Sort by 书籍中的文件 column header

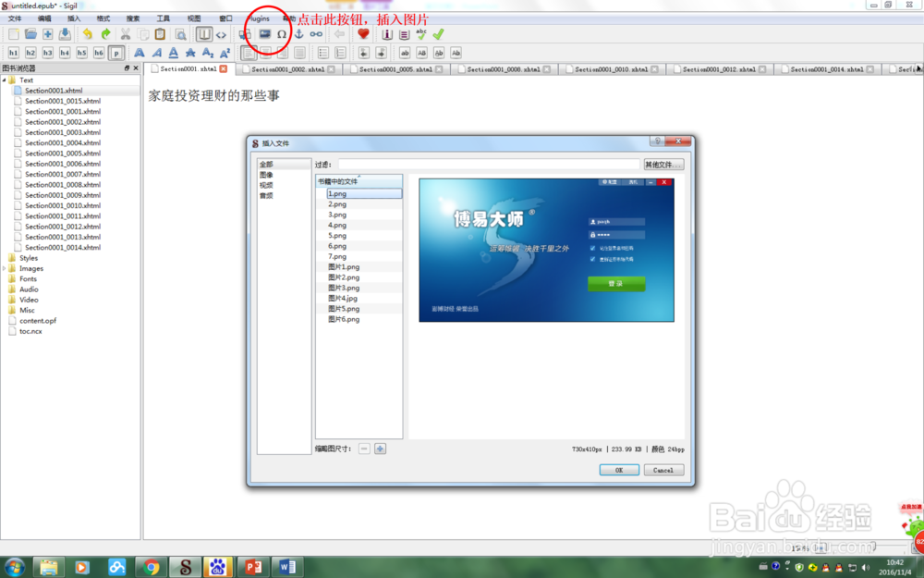[359, 181]
